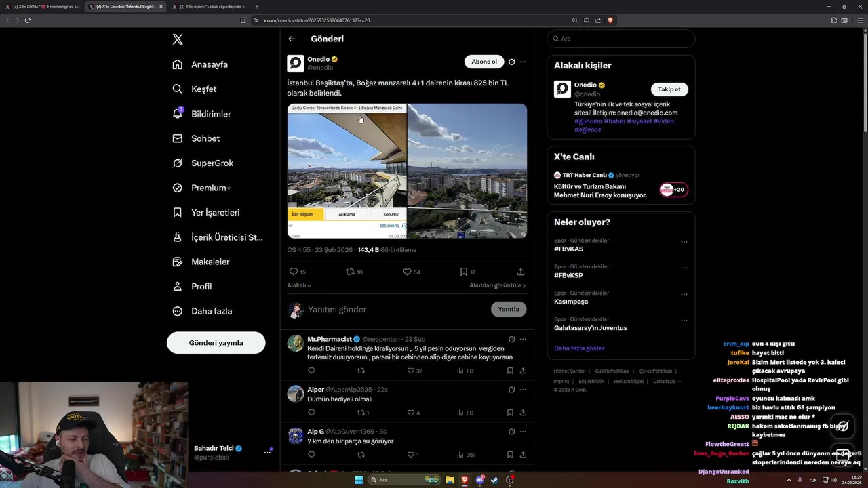This screenshot has width=868, height=488.
Task: Open Sohbet messages
Action: pos(196,138)
